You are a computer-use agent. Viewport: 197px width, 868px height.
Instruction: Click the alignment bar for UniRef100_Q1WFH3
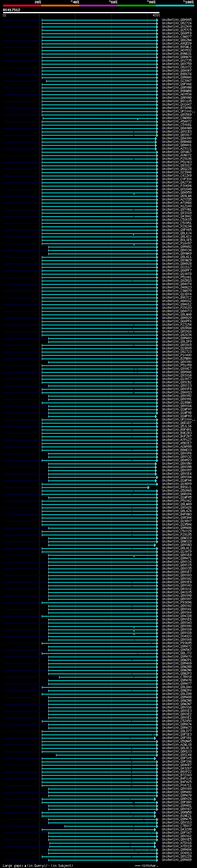tap(103, 416)
